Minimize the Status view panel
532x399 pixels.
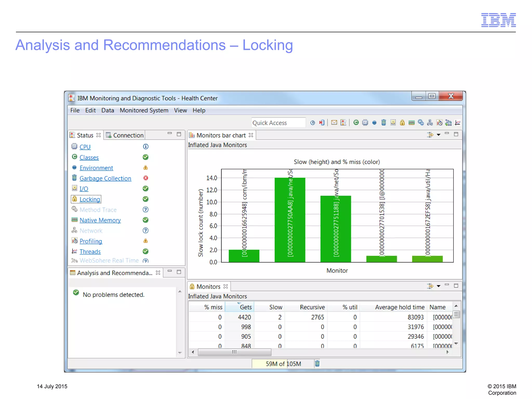tap(170, 133)
